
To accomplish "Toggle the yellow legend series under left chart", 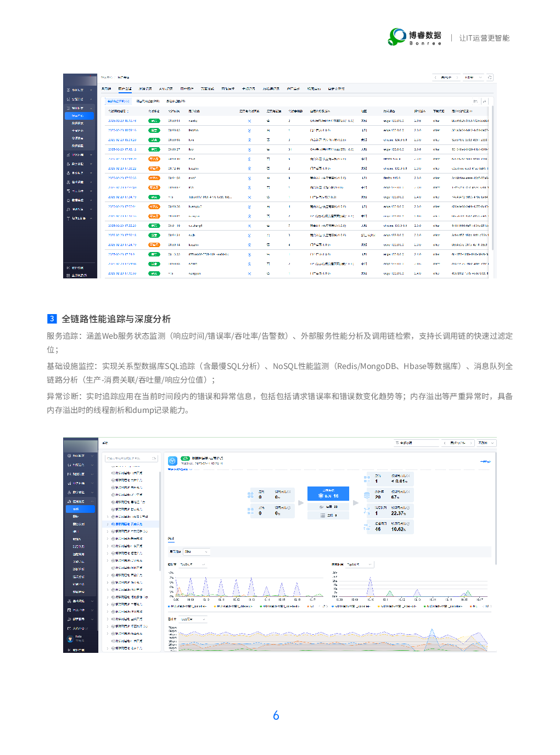I will [215, 606].
